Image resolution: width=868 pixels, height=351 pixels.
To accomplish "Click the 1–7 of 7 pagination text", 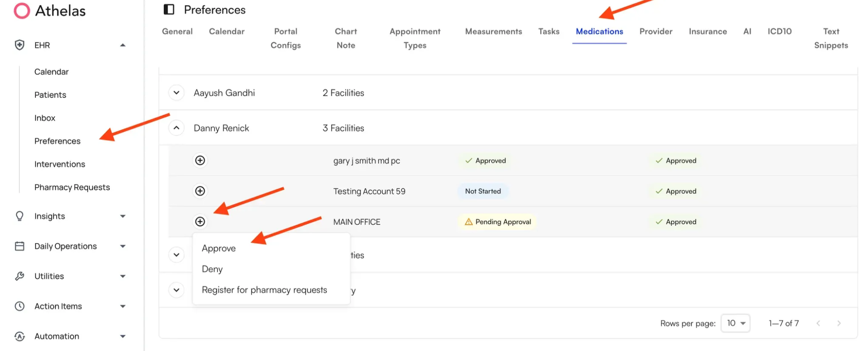I will tap(783, 323).
